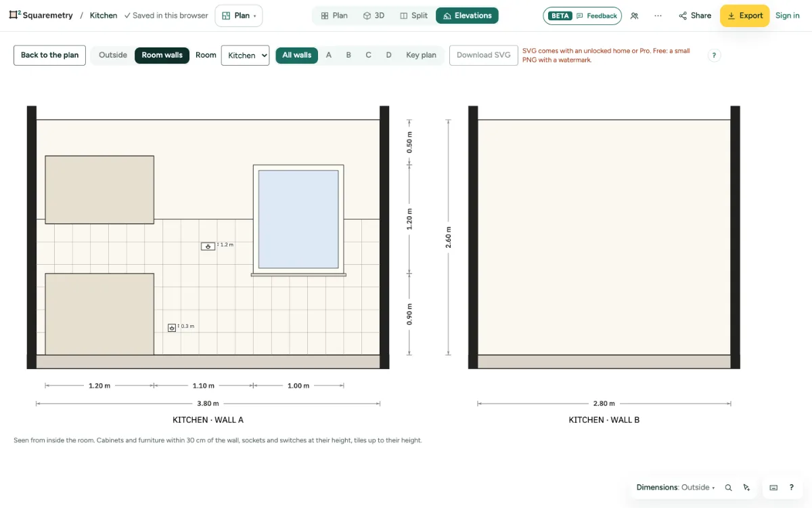The height and width of the screenshot is (508, 812).
Task: Click the Download SVG button
Action: (484, 55)
